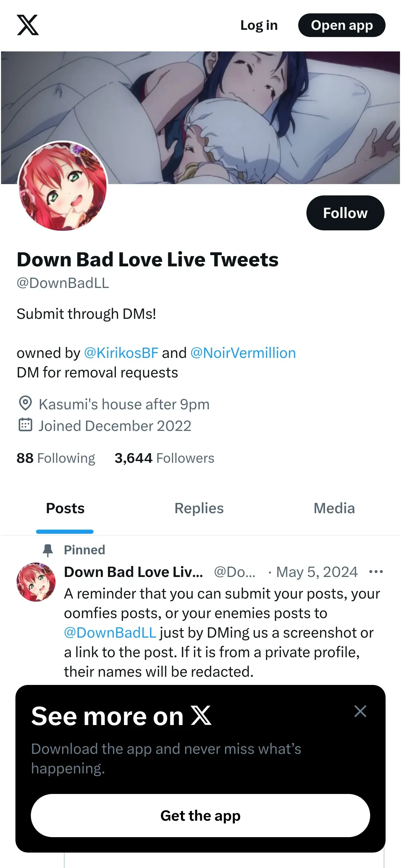Open the @KirikosBF profile link
Screen dimensions: 401x868
pos(121,353)
